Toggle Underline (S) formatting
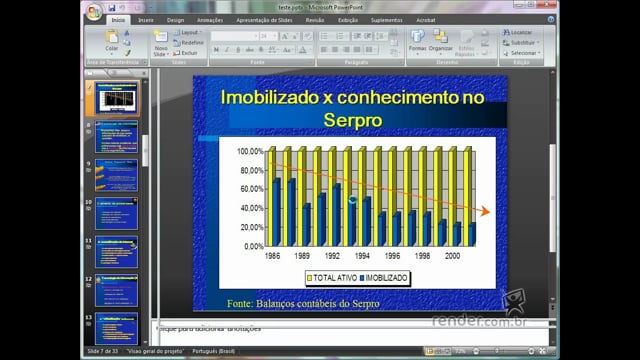 coord(238,50)
